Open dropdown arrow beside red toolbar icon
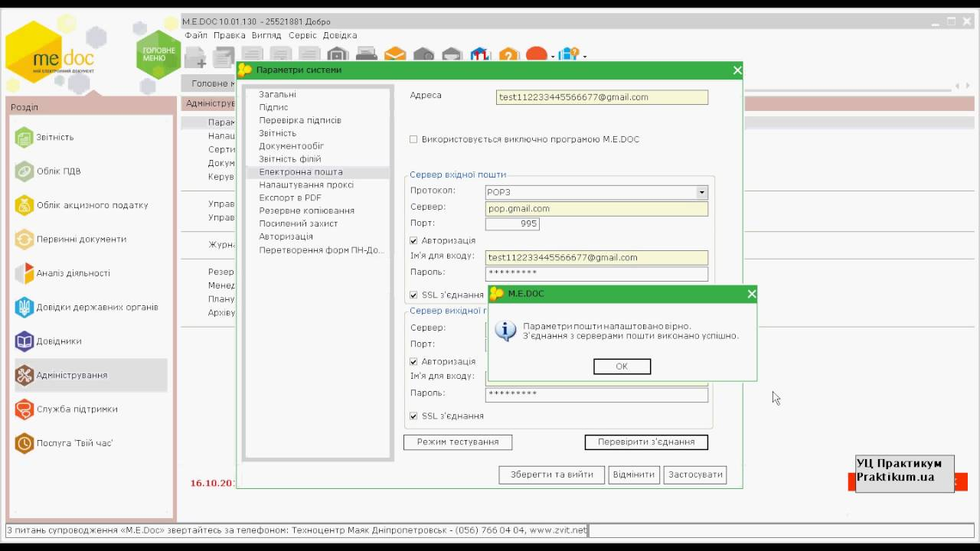Screen dimensions: 980x551 (x=553, y=56)
